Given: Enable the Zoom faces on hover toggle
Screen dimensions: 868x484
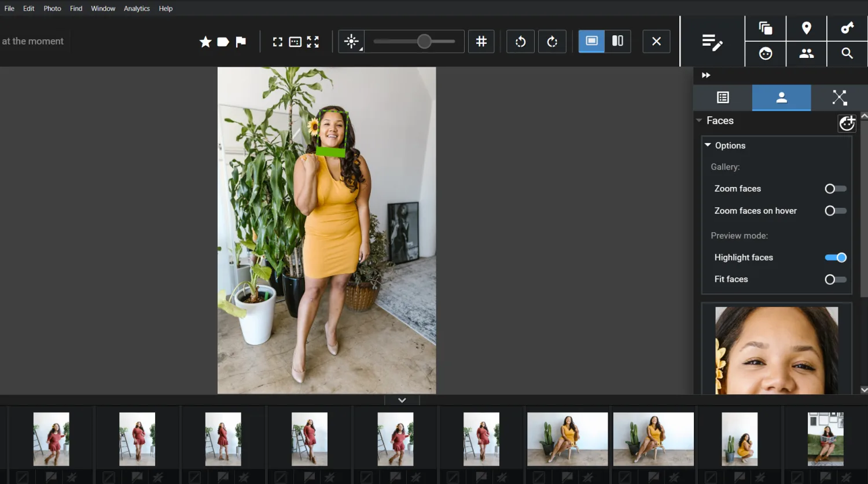Looking at the screenshot, I should 835,211.
